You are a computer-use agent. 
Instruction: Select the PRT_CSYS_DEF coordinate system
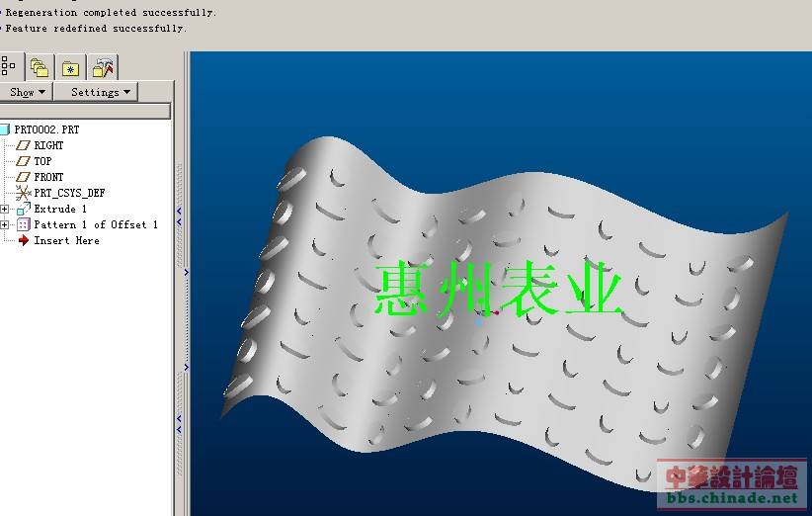[x=69, y=193]
